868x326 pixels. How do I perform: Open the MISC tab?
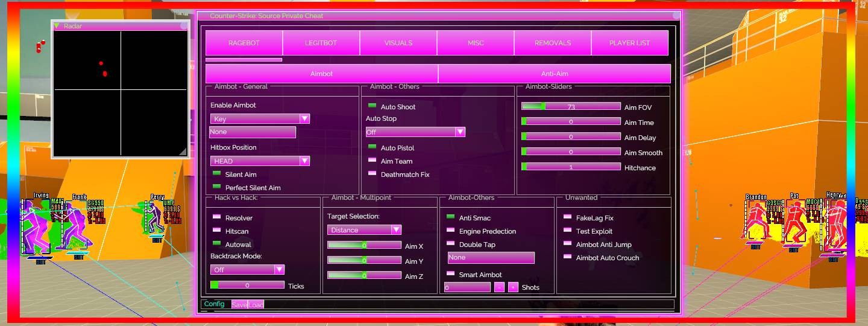(476, 43)
